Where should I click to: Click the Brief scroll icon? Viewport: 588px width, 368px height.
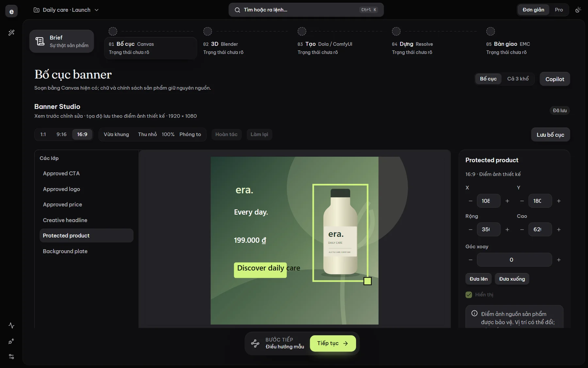pos(40,41)
